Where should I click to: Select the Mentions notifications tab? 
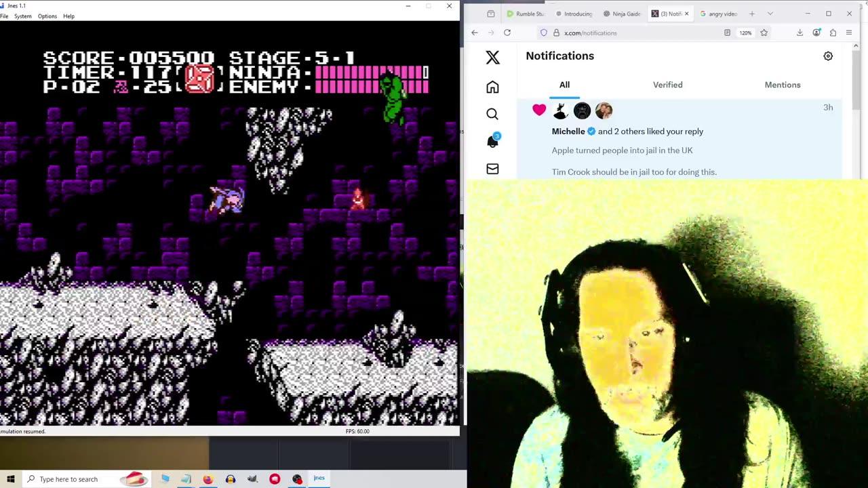pyautogui.click(x=783, y=85)
